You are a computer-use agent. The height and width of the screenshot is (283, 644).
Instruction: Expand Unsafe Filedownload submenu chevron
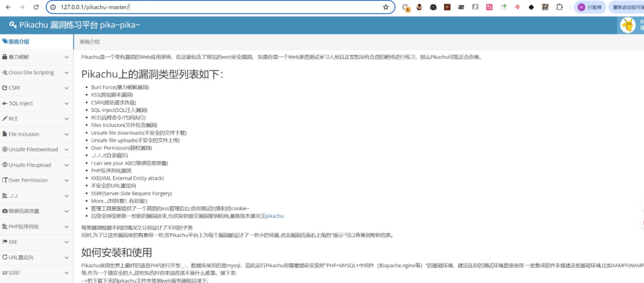click(x=67, y=150)
